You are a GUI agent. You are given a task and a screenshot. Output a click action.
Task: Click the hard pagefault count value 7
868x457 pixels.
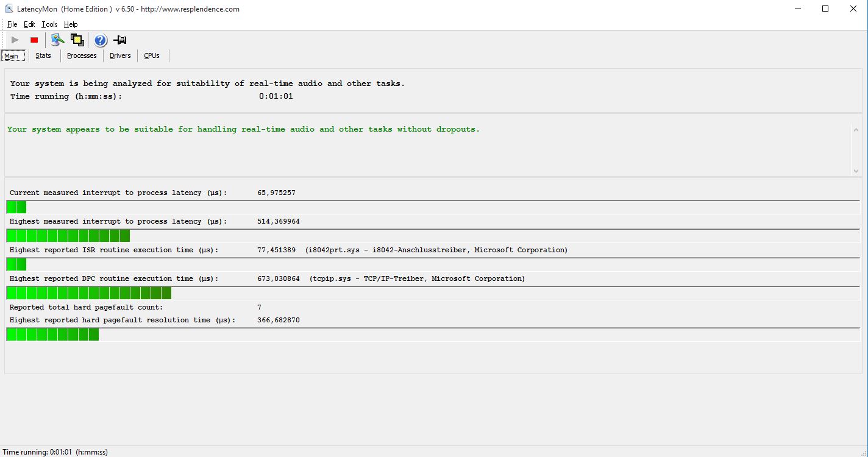(x=260, y=307)
